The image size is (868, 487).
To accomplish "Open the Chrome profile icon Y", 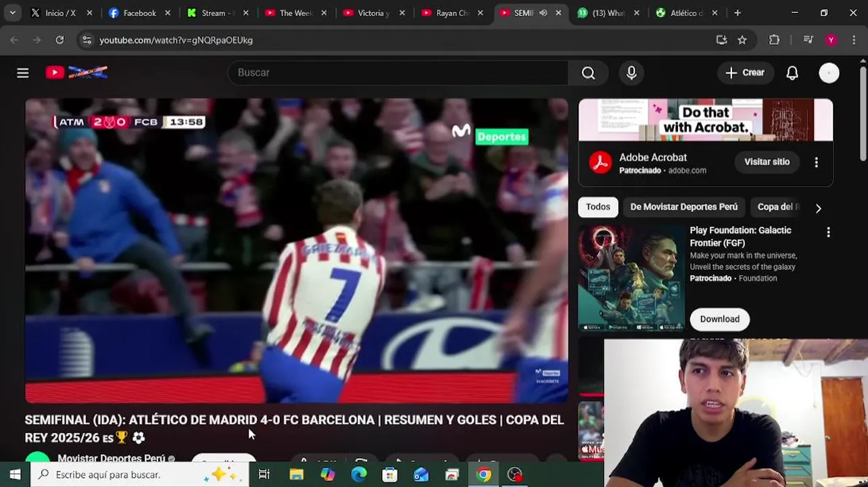I will (x=831, y=40).
